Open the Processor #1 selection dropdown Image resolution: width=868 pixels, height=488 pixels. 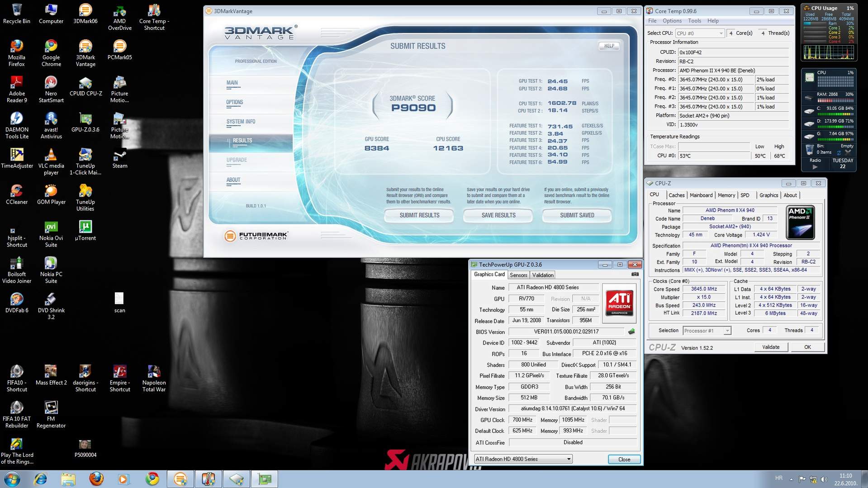coord(706,331)
